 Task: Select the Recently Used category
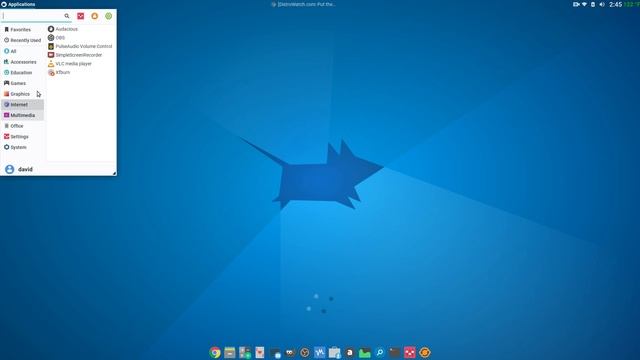(x=22, y=40)
